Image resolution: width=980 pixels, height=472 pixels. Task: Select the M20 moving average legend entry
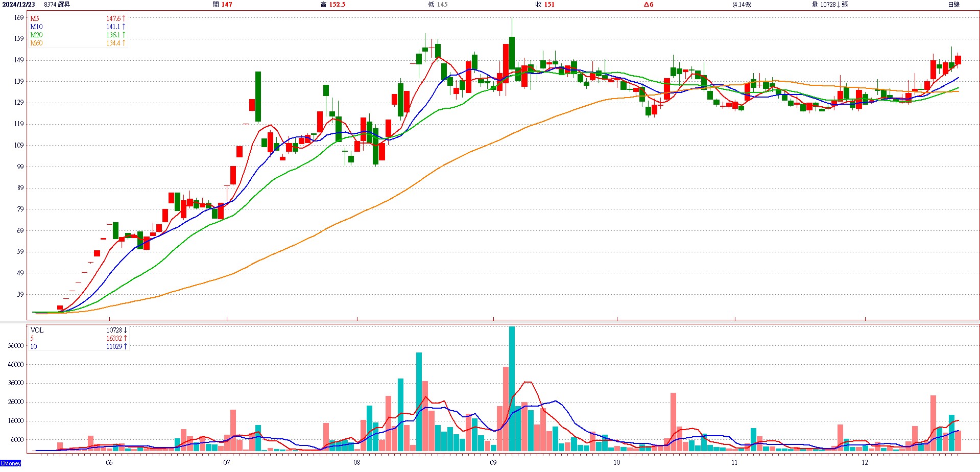[x=36, y=35]
